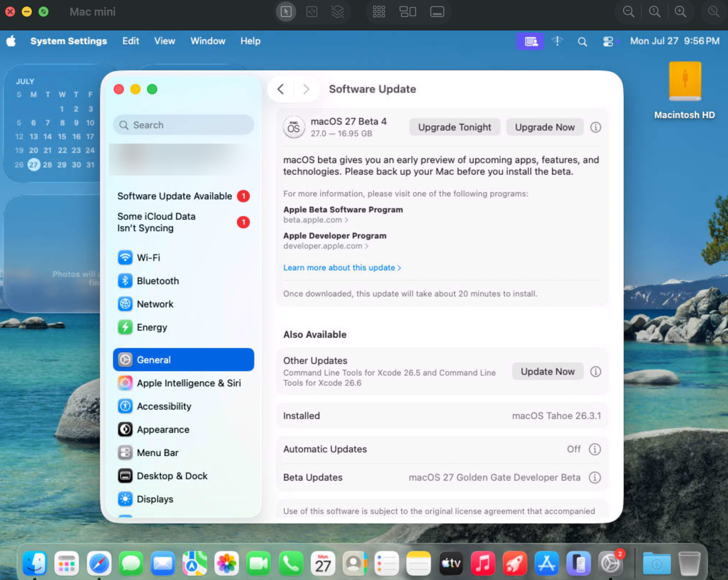
Task: Click Upgrade Now button
Action: 545,127
